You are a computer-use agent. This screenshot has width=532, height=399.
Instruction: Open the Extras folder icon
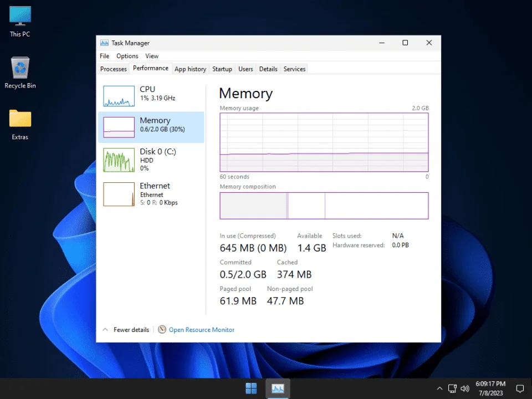click(x=20, y=125)
